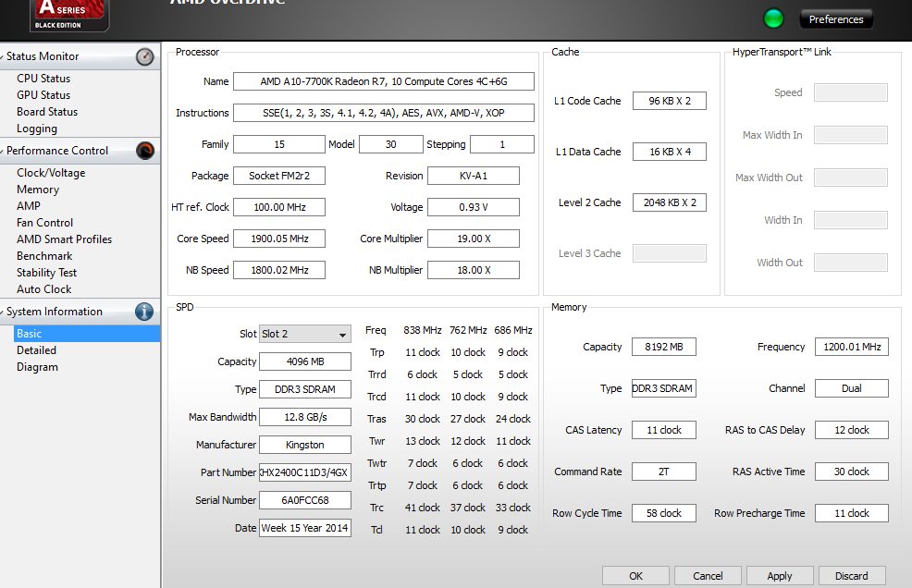Open Clock/Voltage settings page
Viewport: 912px width, 588px height.
(x=51, y=173)
